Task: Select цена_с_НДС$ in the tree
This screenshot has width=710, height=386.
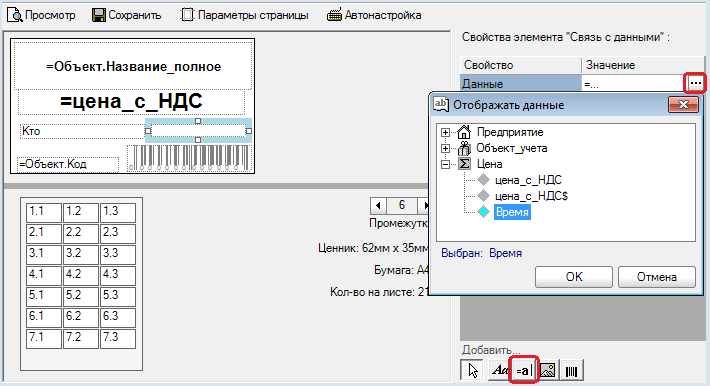Action: tap(531, 196)
